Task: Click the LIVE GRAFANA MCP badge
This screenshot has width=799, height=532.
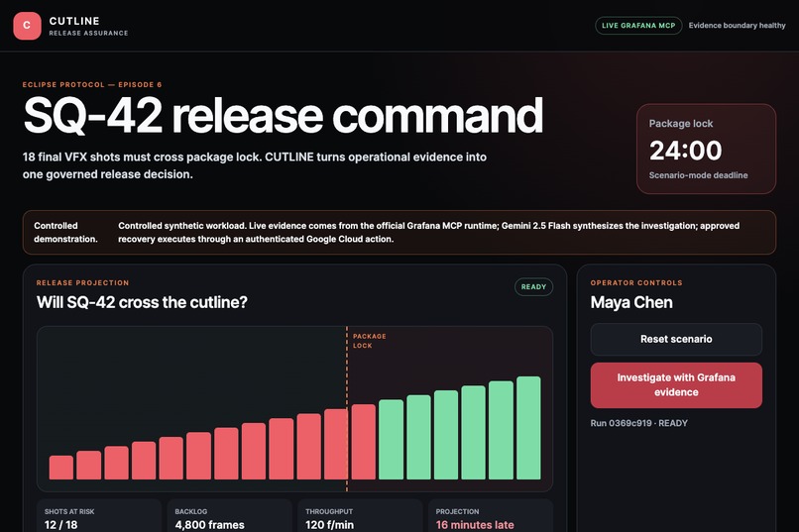Action: (638, 26)
